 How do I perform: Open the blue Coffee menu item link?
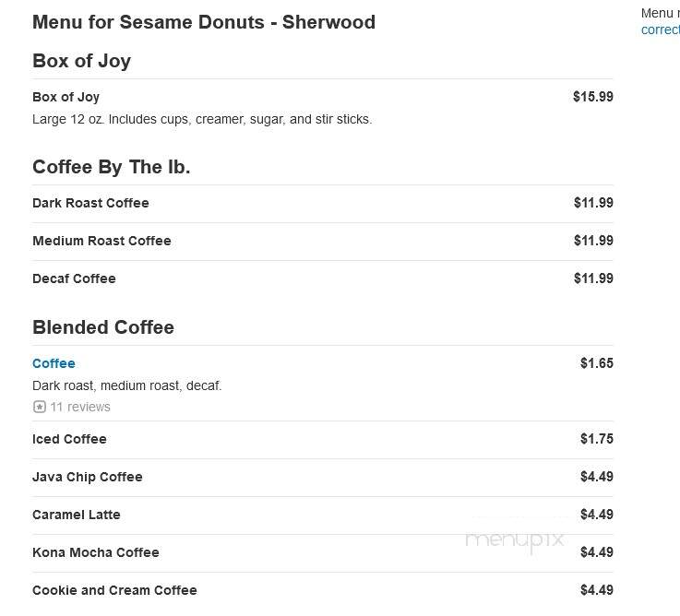(x=54, y=363)
